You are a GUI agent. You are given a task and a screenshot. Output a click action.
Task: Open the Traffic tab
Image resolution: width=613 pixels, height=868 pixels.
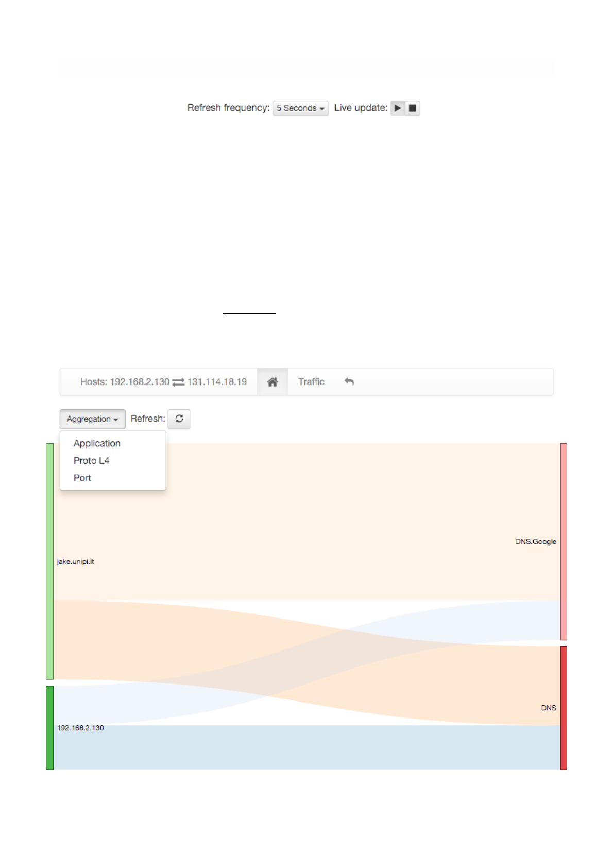coord(311,382)
